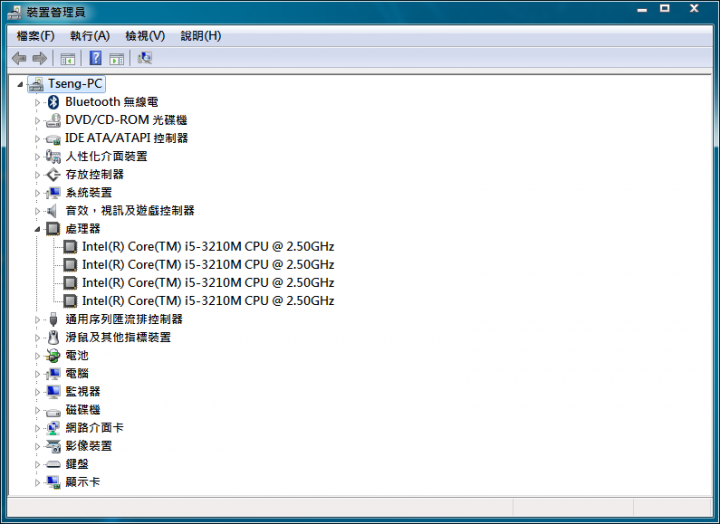
Task: Select the 電腦 label
Action: point(77,374)
